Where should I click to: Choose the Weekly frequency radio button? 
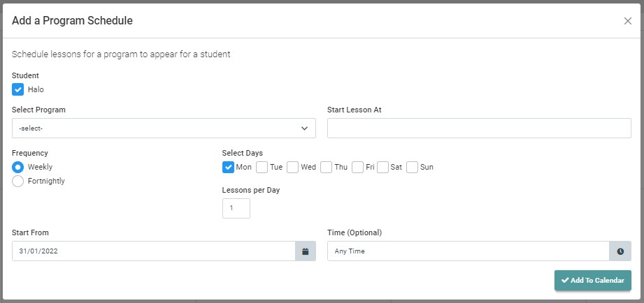17,168
